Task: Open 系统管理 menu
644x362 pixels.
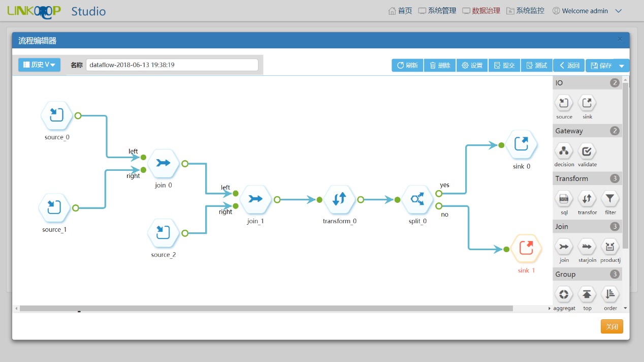Action: click(x=437, y=11)
